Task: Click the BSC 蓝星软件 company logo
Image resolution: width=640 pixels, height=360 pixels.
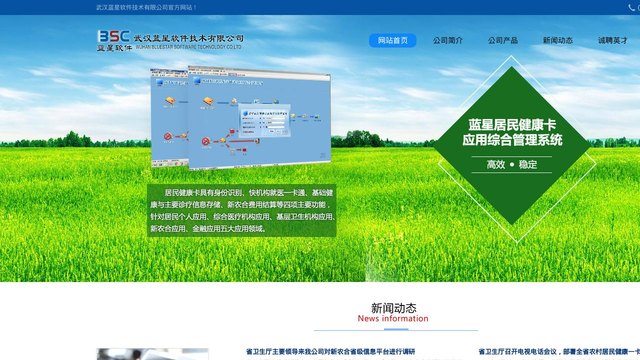Action: click(x=170, y=40)
